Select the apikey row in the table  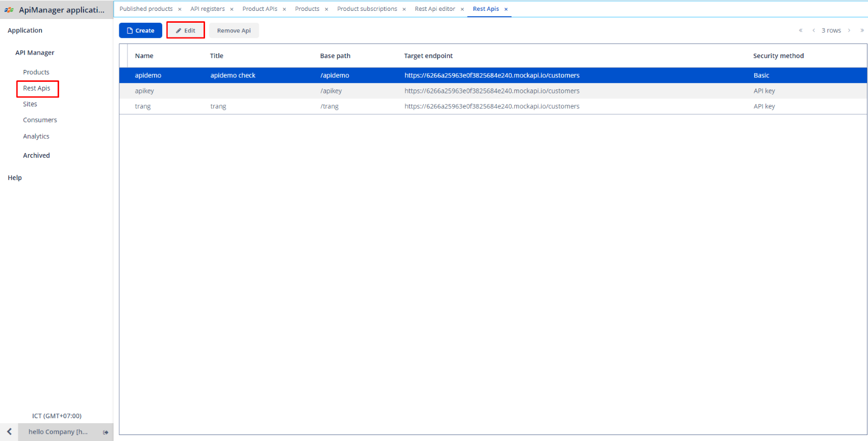144,91
